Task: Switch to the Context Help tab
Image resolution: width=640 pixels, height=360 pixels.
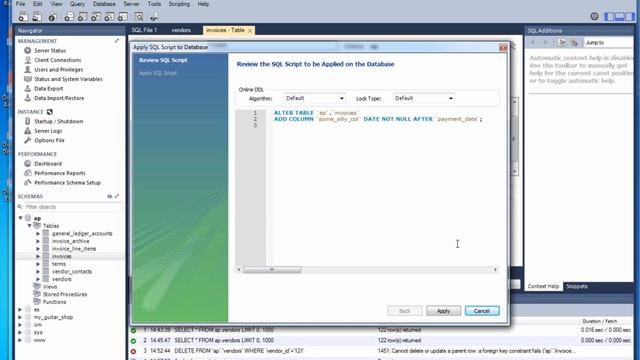Action: pos(543,287)
